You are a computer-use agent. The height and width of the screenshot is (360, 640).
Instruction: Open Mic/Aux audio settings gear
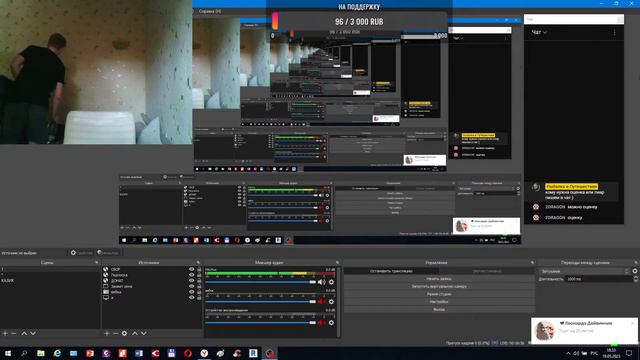[x=331, y=282]
